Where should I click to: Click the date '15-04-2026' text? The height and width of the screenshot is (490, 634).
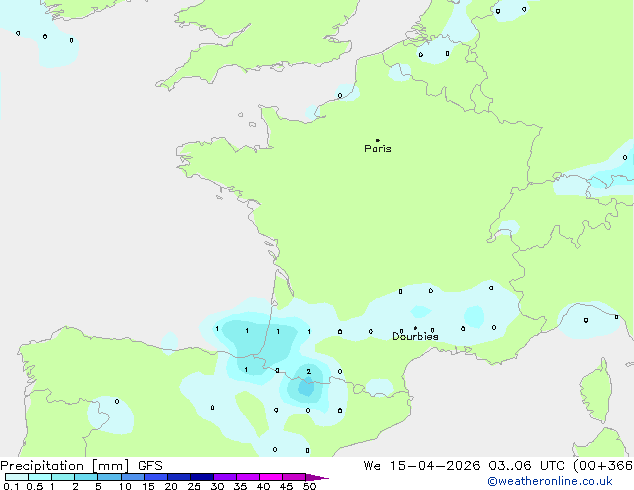435,466
